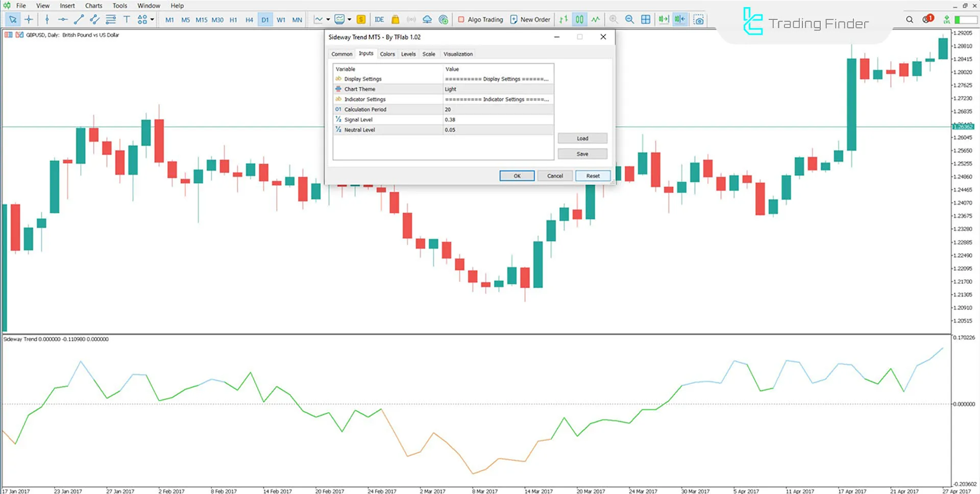The width and height of the screenshot is (980, 494).
Task: Select the line chart display mode
Action: pos(596,19)
